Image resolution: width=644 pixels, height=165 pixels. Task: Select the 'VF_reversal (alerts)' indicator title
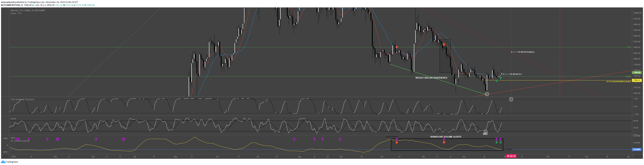click(x=20, y=141)
